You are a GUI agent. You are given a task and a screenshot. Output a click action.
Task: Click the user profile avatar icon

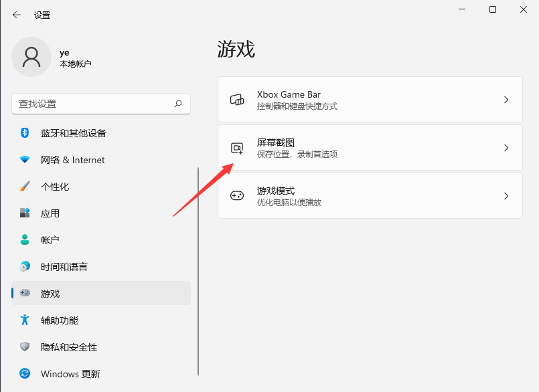(31, 57)
